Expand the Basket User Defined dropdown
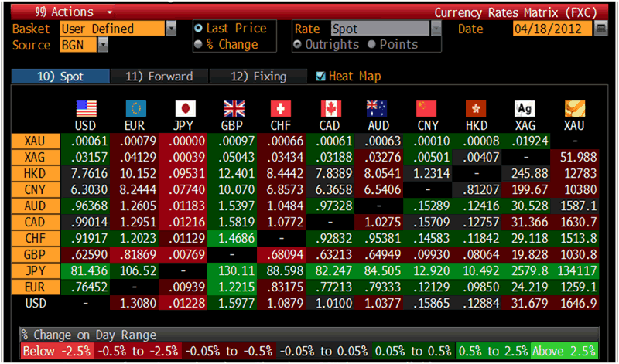The image size is (619, 364). [171, 29]
